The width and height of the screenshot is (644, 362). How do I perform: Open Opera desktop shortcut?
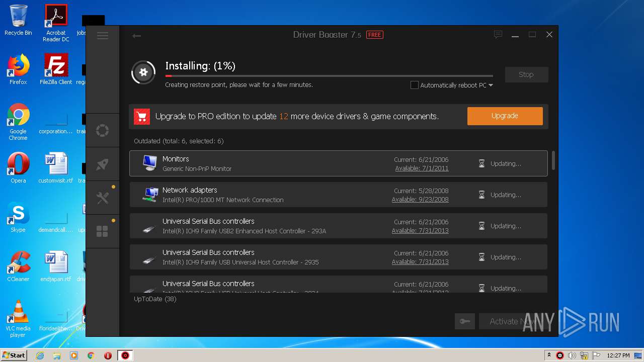click(x=18, y=168)
